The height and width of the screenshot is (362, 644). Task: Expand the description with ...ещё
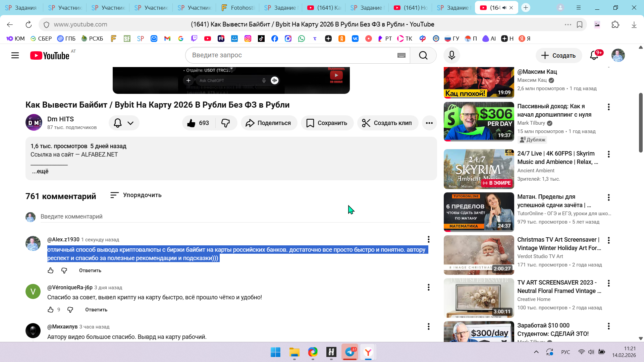(x=40, y=171)
